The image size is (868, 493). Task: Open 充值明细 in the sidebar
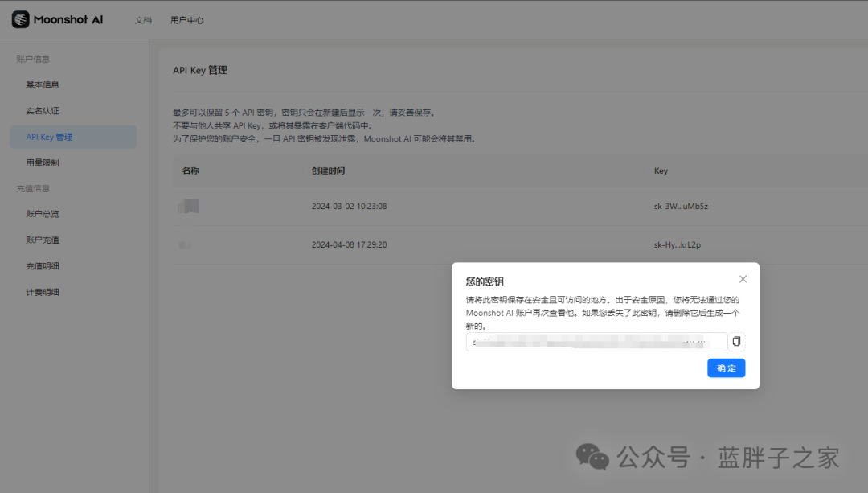point(43,266)
